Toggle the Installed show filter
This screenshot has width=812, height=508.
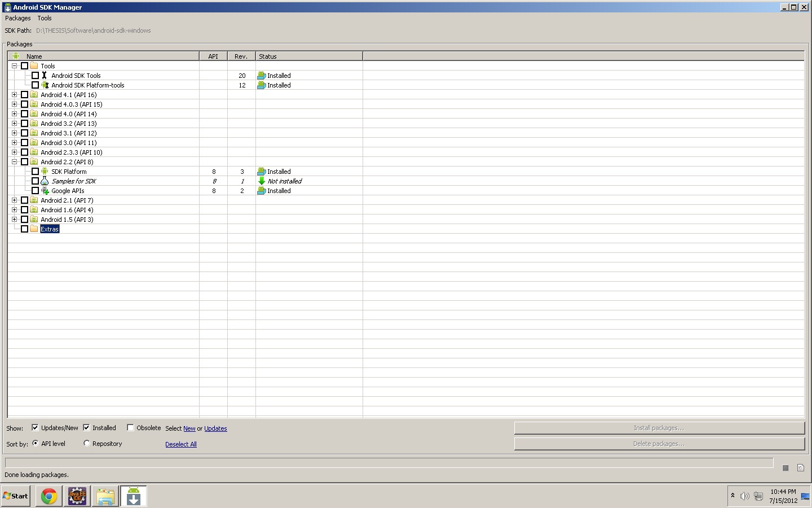coord(86,427)
